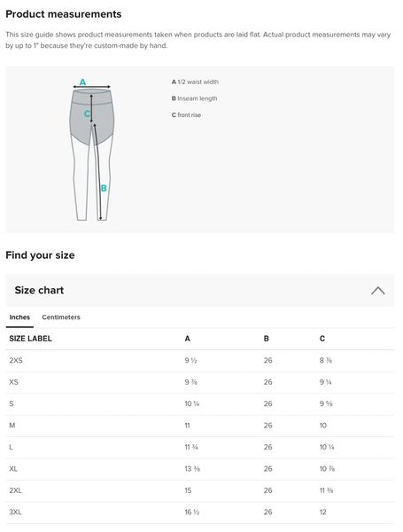The height and width of the screenshot is (532, 403).
Task: Click the column C header in table
Action: tap(322, 339)
